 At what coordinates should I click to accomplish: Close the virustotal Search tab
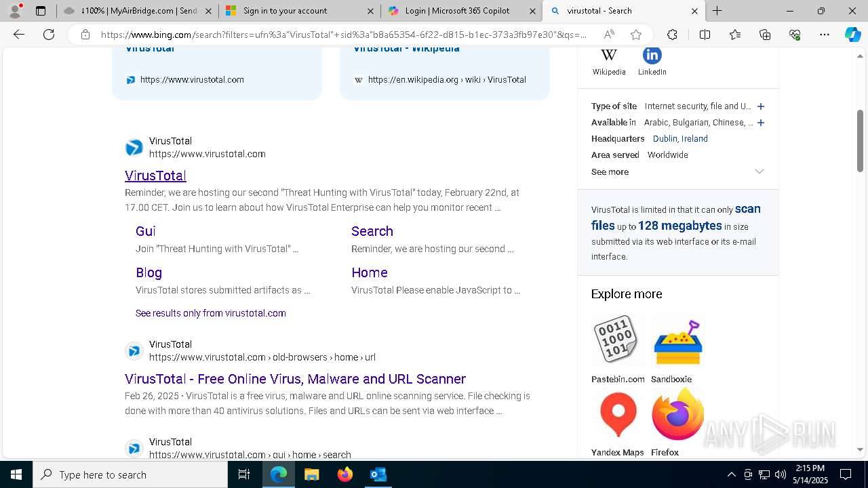[694, 11]
